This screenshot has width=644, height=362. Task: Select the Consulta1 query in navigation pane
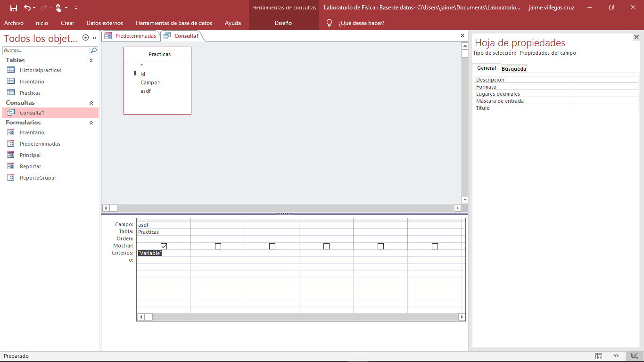click(x=50, y=113)
